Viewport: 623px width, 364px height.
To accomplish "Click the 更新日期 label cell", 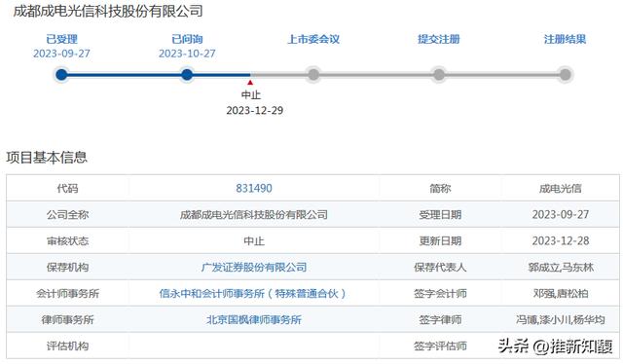I will coord(440,240).
